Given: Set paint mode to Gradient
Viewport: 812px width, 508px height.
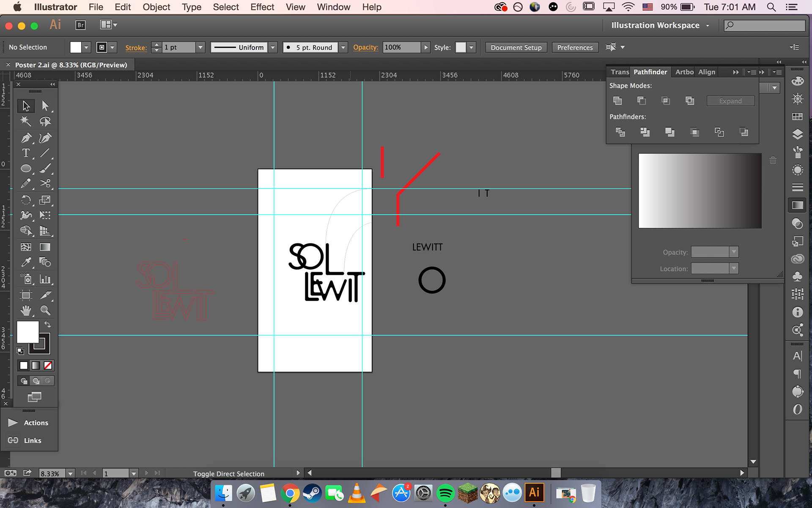Looking at the screenshot, I should [x=36, y=365].
